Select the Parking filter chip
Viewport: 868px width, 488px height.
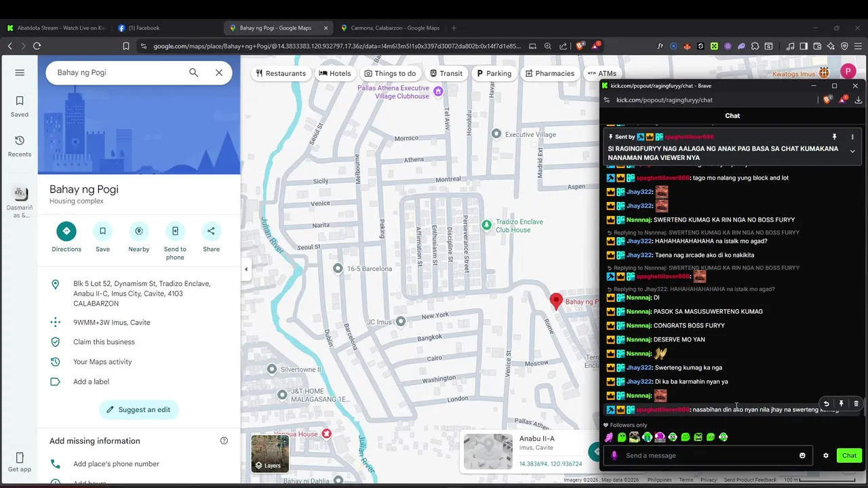tap(494, 73)
